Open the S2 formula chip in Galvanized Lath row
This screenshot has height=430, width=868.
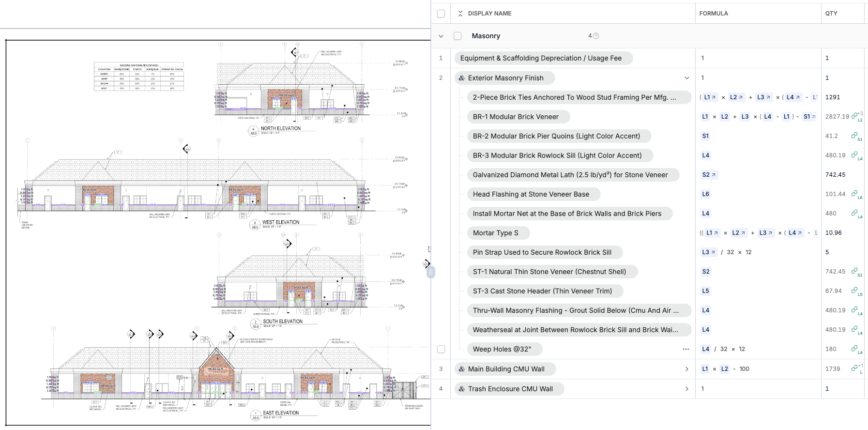(x=709, y=175)
